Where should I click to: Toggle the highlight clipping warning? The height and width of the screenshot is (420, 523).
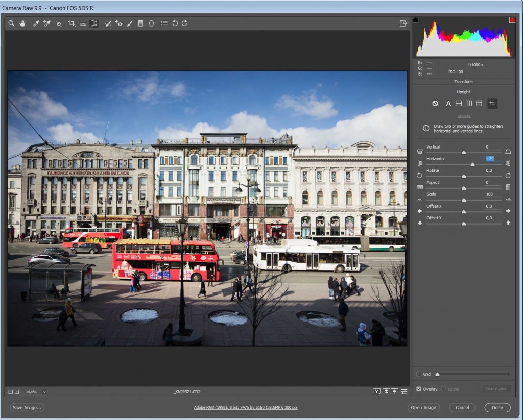512,20
